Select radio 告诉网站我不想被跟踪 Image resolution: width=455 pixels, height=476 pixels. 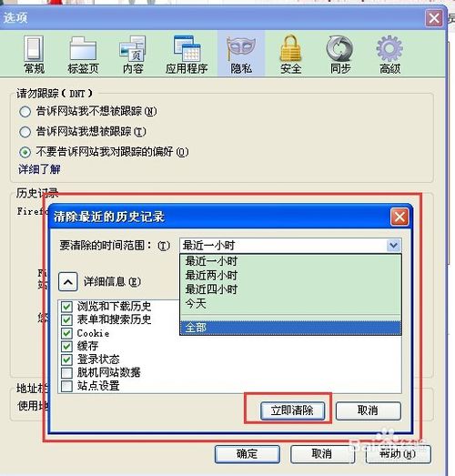pos(25,111)
